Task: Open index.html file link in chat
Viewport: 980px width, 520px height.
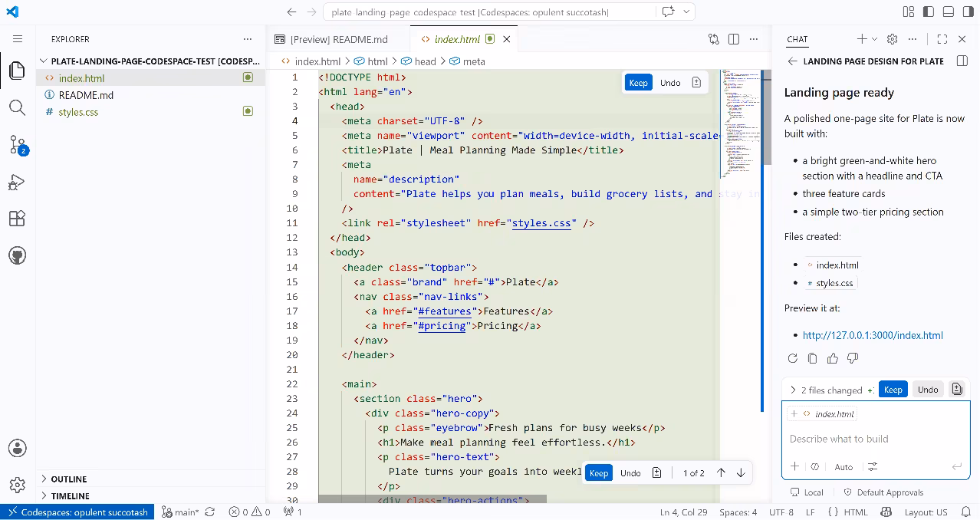Action: click(x=831, y=265)
